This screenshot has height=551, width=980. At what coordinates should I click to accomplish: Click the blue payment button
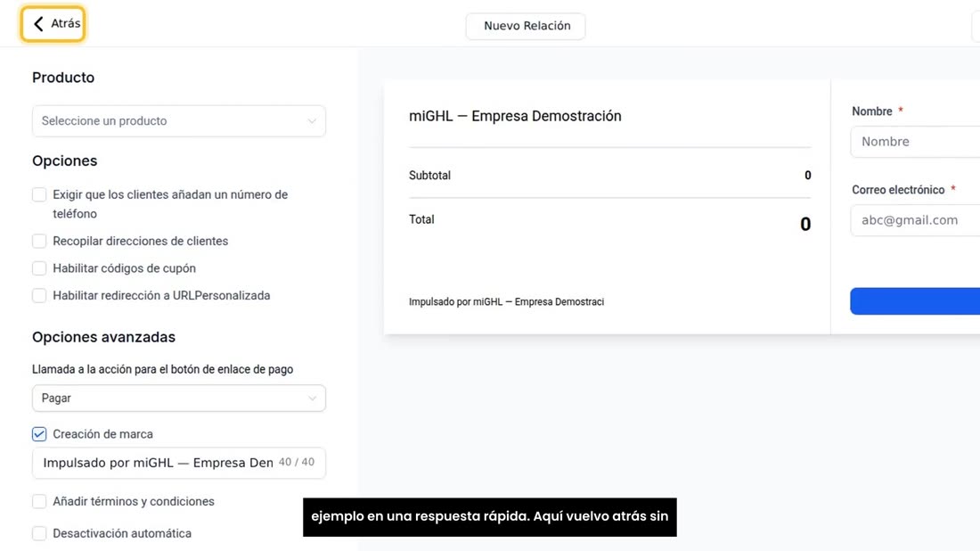[915, 301]
